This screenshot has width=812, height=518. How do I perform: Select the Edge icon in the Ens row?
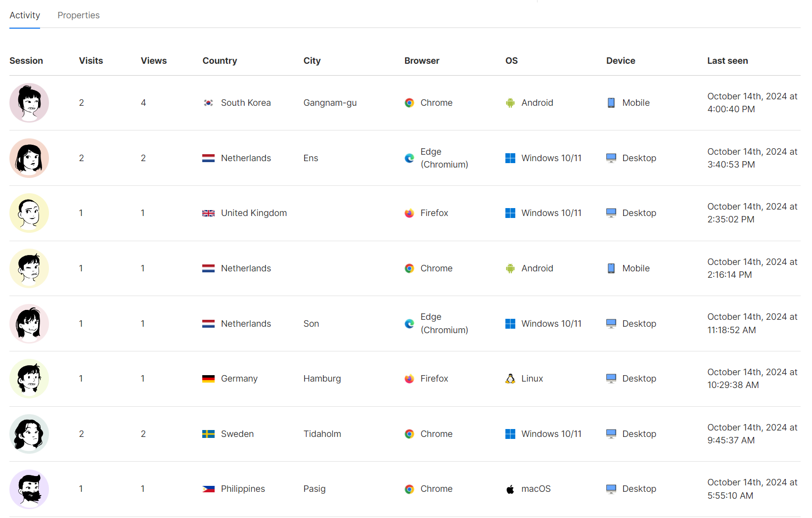coord(409,158)
